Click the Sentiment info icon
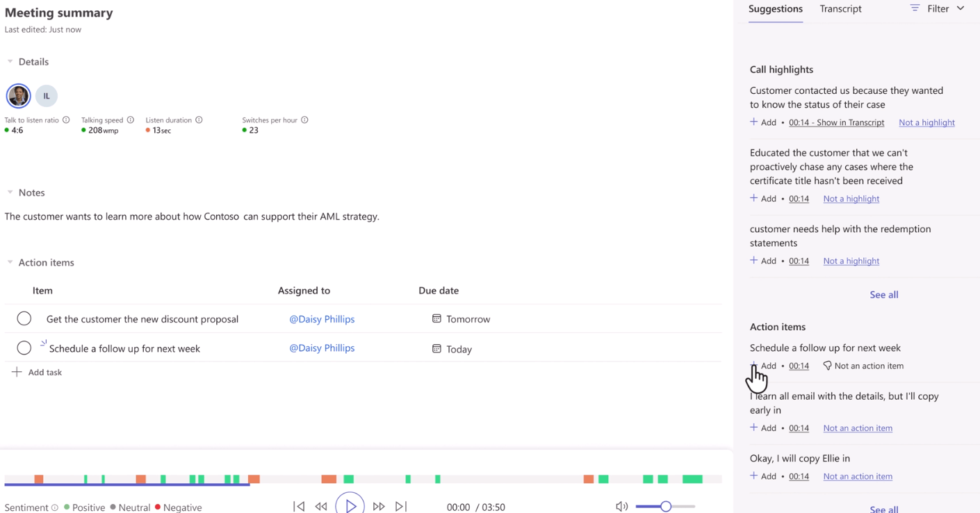The width and height of the screenshot is (980, 513). pyautogui.click(x=55, y=507)
